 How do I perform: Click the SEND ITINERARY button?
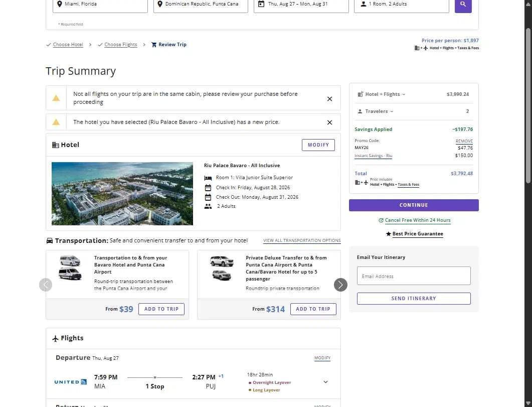point(414,299)
